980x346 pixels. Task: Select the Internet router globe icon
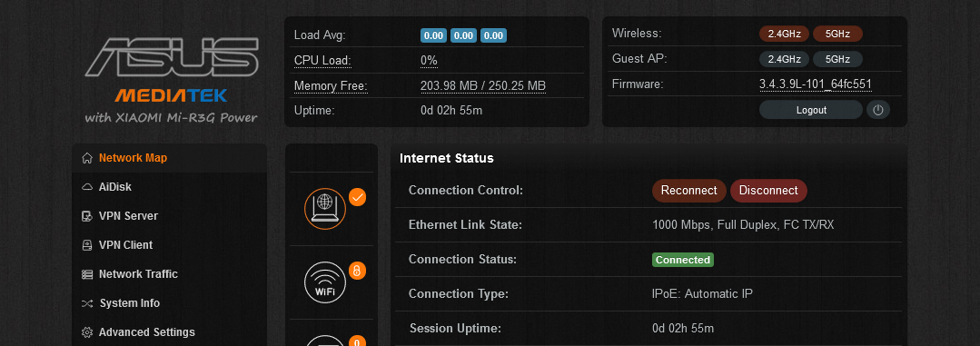pos(325,209)
